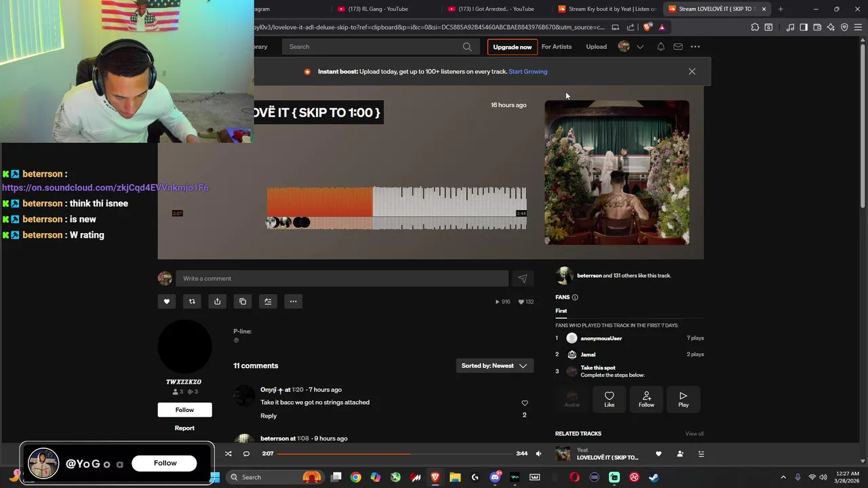Repost the track using the repost icon

tap(192, 302)
